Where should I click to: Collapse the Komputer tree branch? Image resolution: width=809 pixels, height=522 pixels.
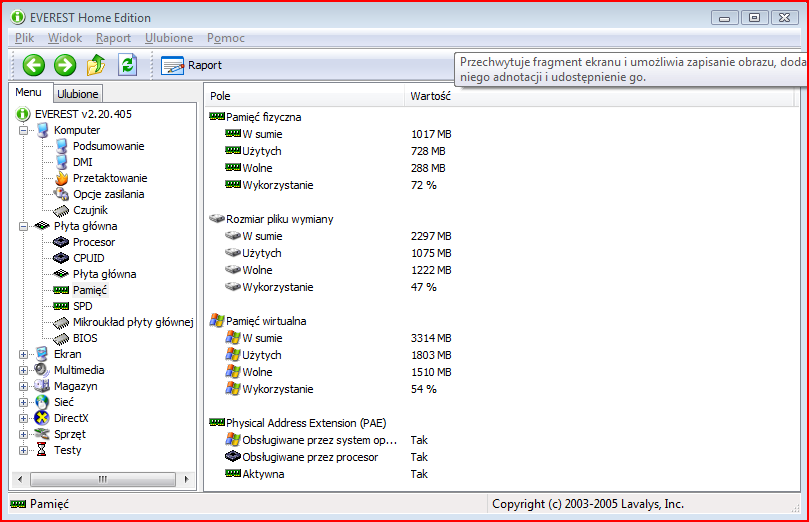coord(23,130)
